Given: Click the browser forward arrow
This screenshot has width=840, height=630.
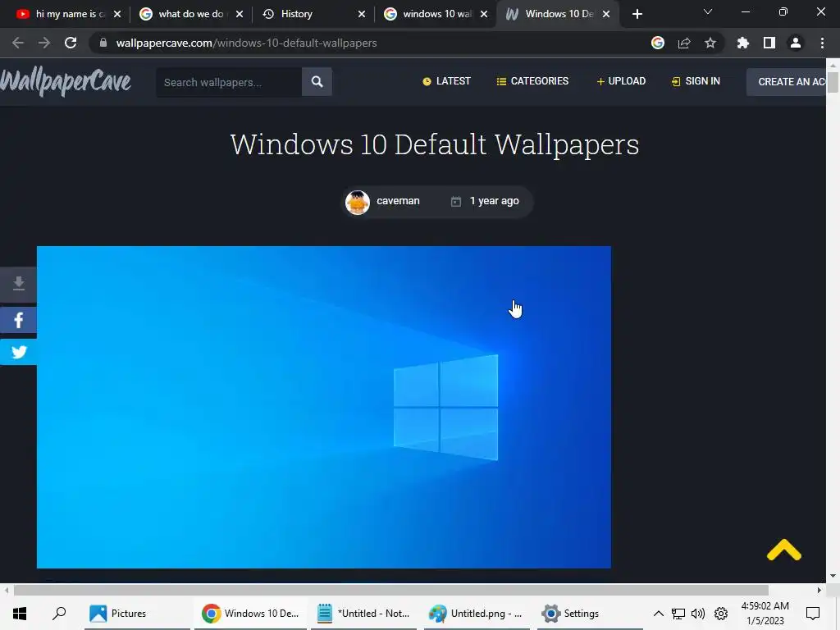Looking at the screenshot, I should (x=44, y=43).
